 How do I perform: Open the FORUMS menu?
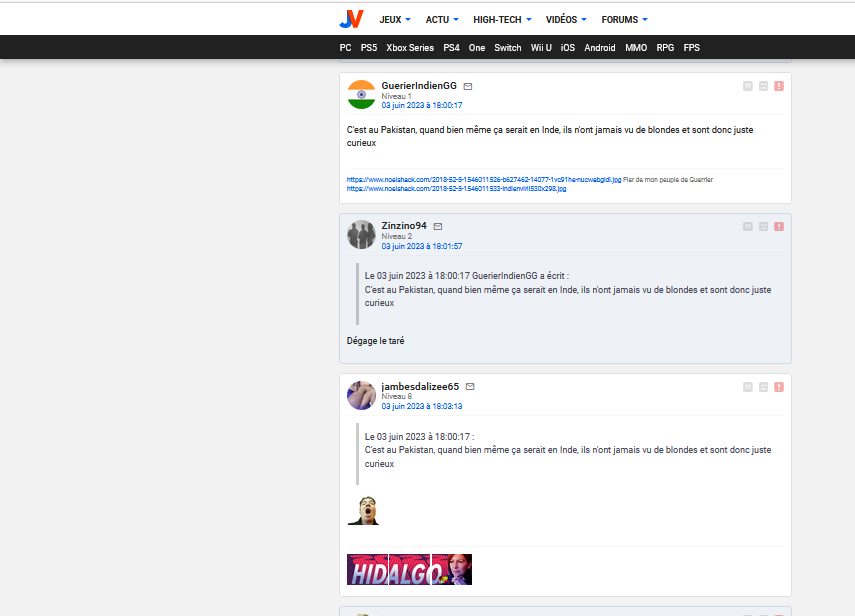pos(624,19)
